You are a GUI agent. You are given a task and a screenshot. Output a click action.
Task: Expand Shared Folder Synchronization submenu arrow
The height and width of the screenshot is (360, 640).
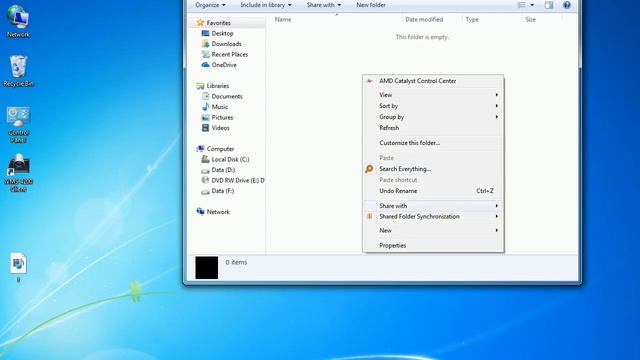[x=497, y=216]
